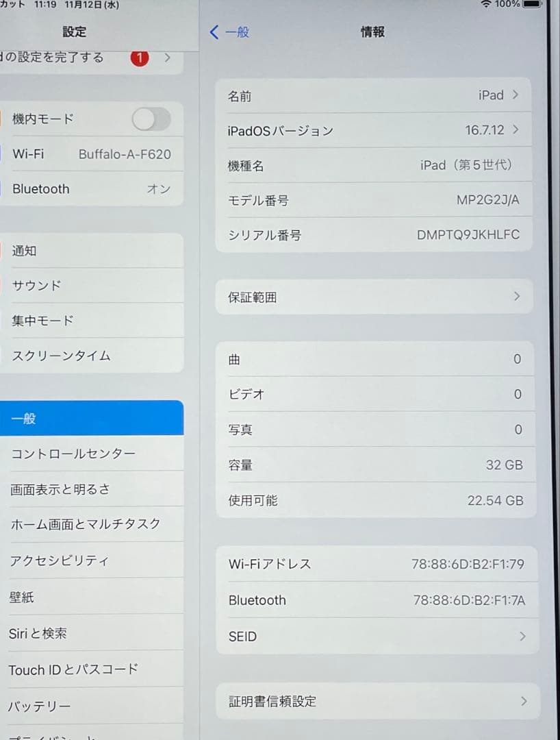Expand the SEID row details

(x=377, y=637)
